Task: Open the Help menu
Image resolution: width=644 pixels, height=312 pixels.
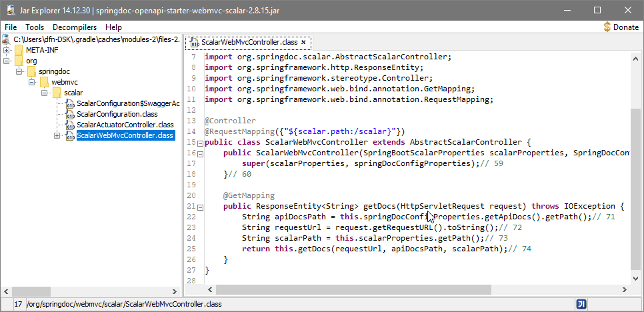Action: click(113, 27)
